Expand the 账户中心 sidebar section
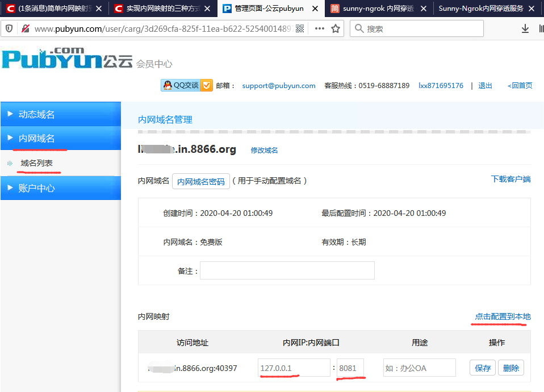This screenshot has width=544, height=392. (61, 188)
